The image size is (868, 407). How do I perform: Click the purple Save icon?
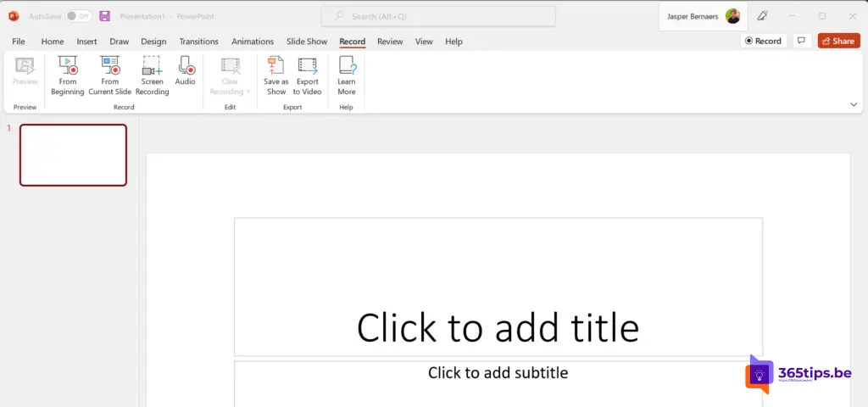click(104, 16)
